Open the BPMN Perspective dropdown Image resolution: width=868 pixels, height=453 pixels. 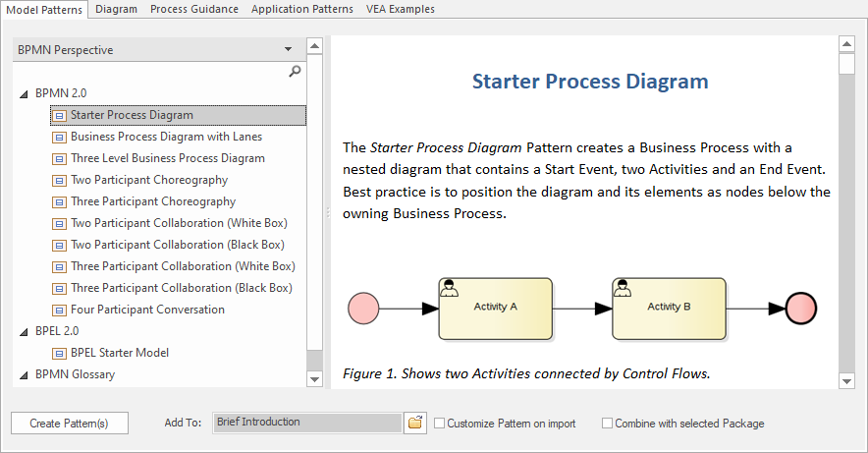(288, 49)
